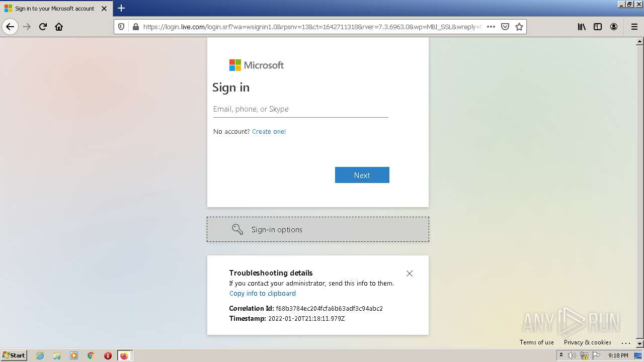The width and height of the screenshot is (644, 362).
Task: Close the Microsoft account tab
Action: 104,9
